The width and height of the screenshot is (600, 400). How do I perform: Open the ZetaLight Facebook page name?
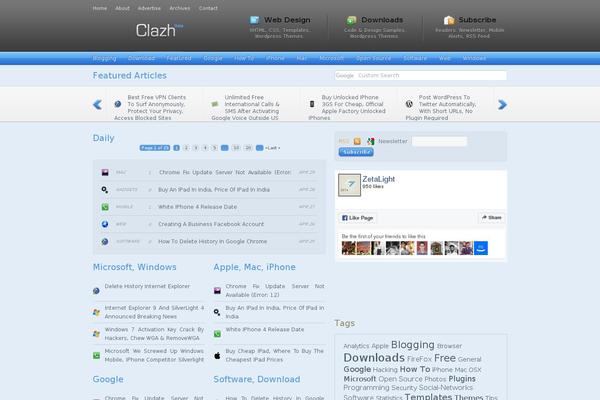pos(378,179)
